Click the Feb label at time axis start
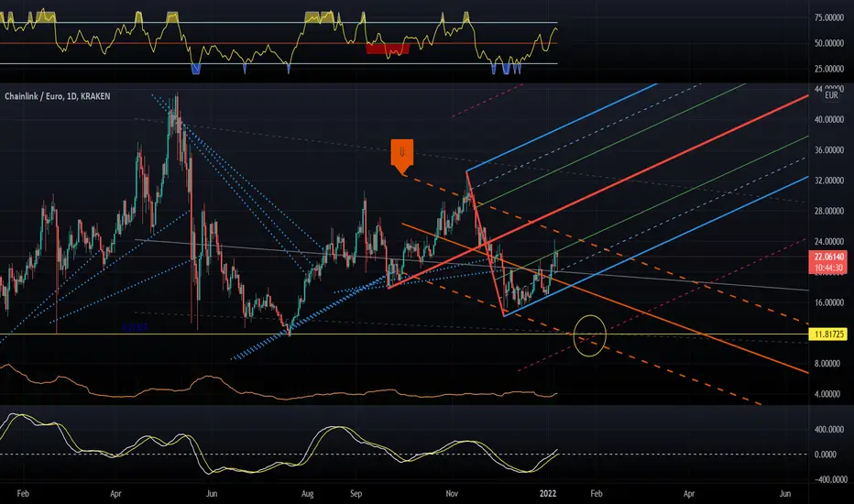The width and height of the screenshot is (854, 504). [x=23, y=494]
